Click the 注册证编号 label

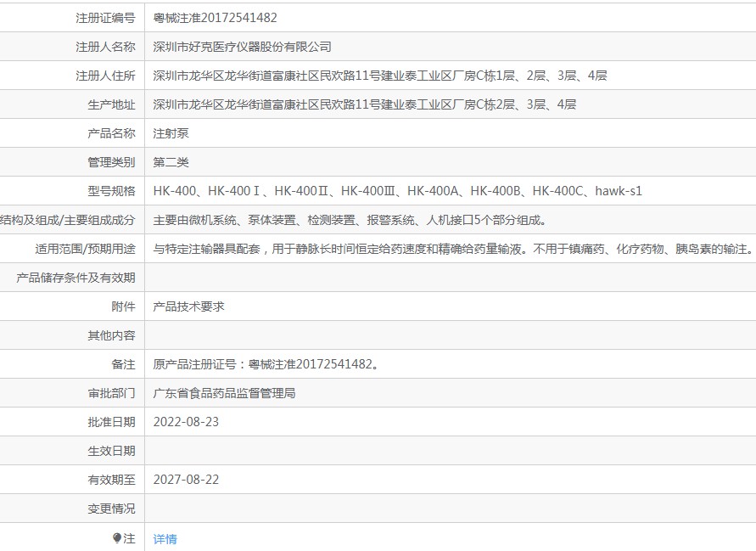pos(105,18)
